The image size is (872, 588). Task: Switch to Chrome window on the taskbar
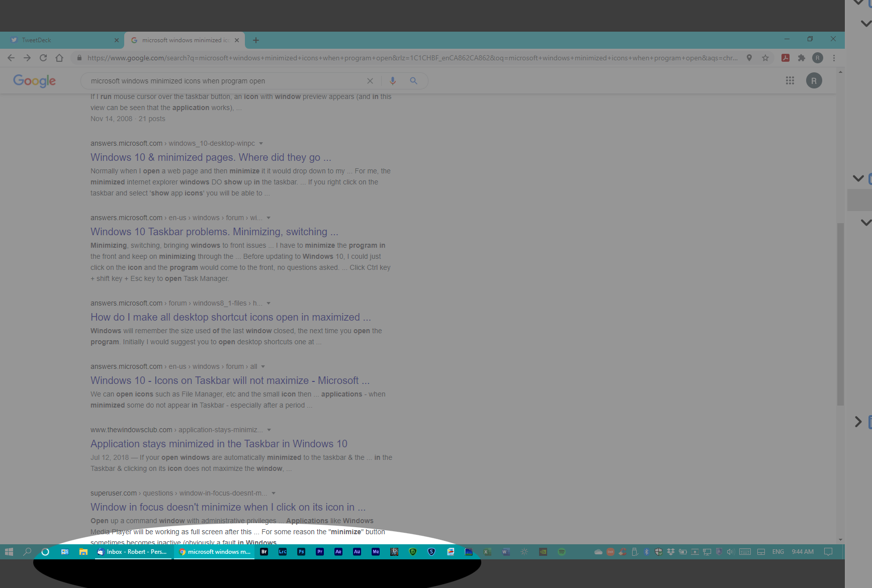[x=215, y=552]
